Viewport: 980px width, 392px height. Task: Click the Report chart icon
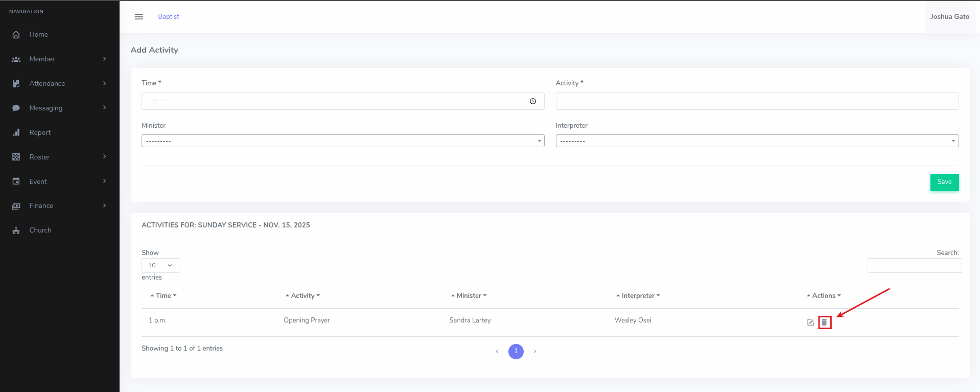click(x=16, y=133)
